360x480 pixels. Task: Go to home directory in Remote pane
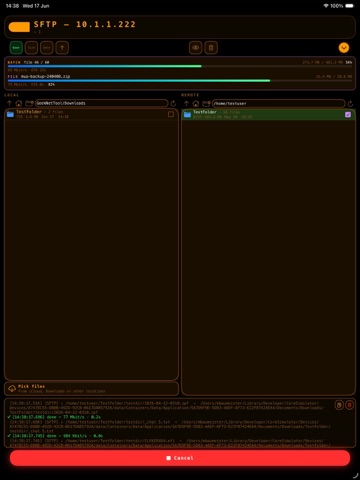pyautogui.click(x=196, y=103)
